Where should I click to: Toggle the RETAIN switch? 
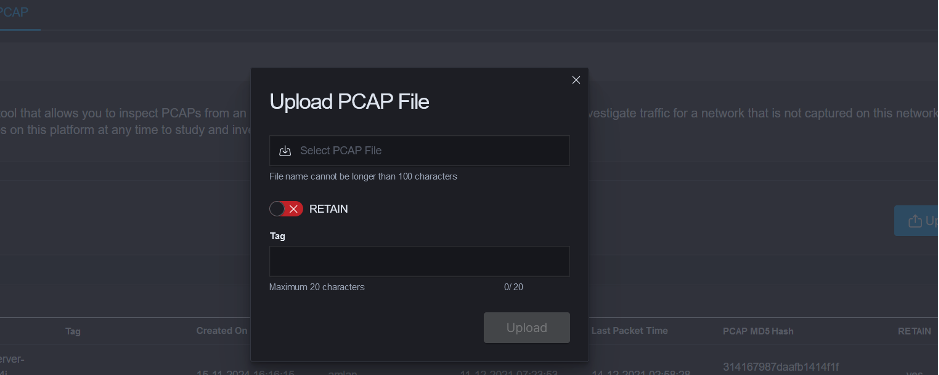coord(286,209)
